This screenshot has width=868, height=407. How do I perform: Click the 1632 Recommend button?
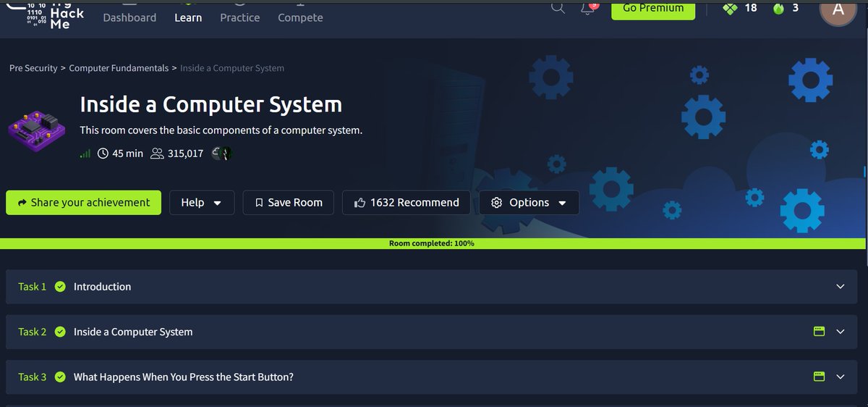[407, 203]
